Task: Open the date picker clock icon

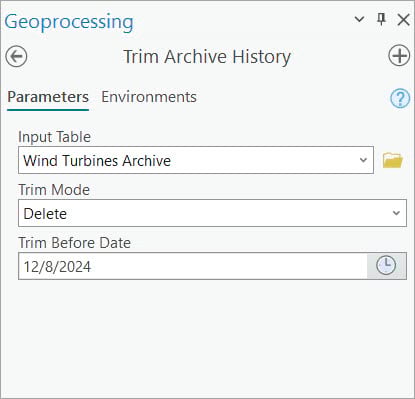Action: tap(386, 266)
